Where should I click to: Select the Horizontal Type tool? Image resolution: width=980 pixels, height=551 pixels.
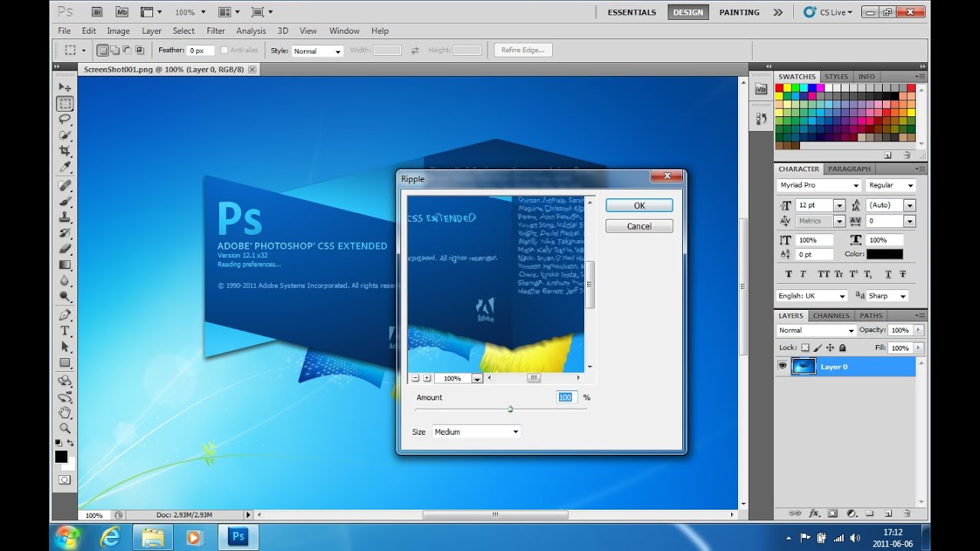click(65, 331)
